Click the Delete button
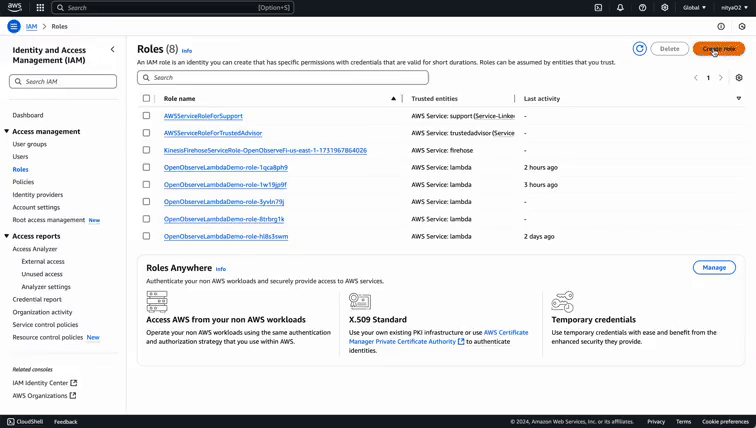The height and width of the screenshot is (428, 756). pyautogui.click(x=670, y=49)
